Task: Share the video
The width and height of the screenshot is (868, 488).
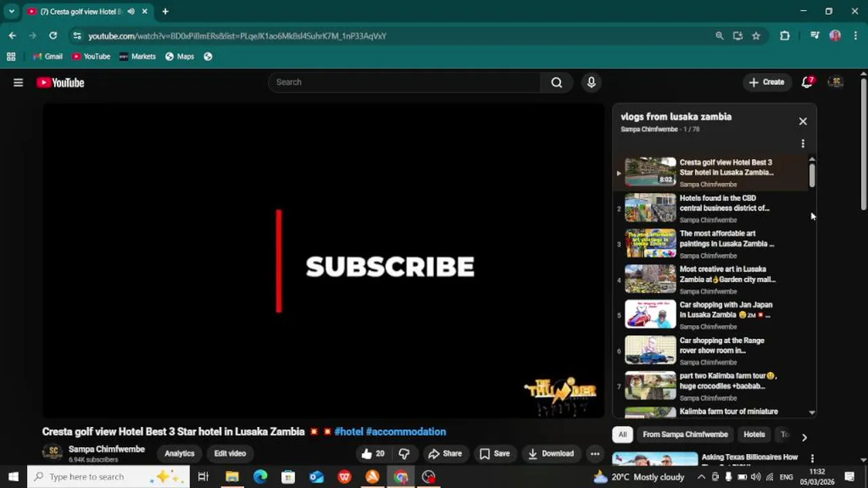Action: (445, 454)
